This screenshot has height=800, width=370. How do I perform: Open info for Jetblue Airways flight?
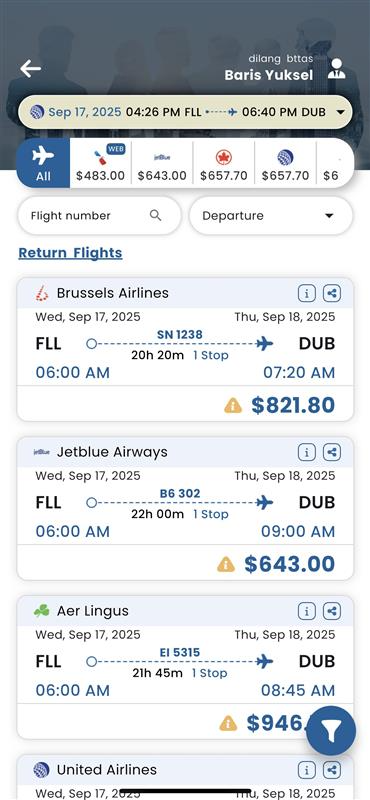[x=307, y=452]
